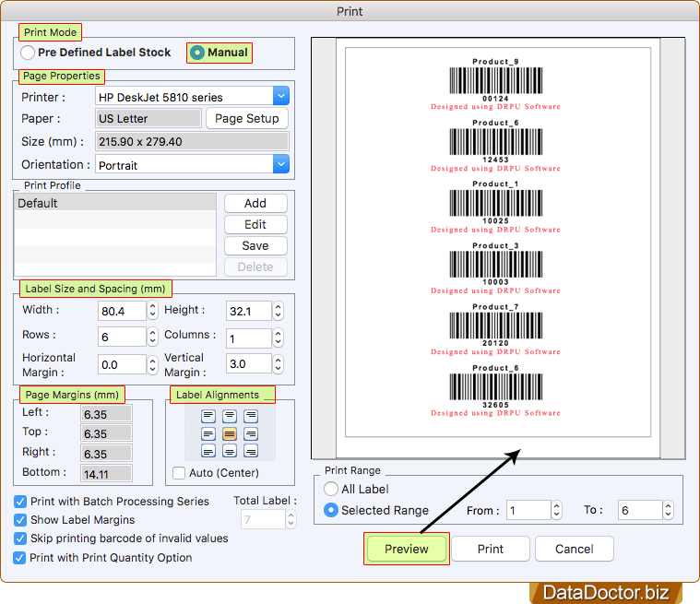Select bottom-left label alignment icon
The height and width of the screenshot is (604, 700).
click(208, 451)
